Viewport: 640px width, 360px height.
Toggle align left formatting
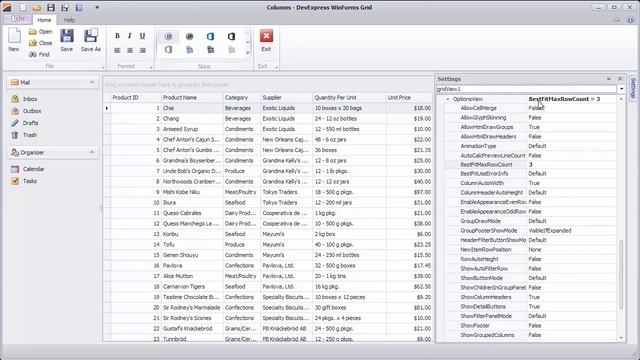(117, 50)
